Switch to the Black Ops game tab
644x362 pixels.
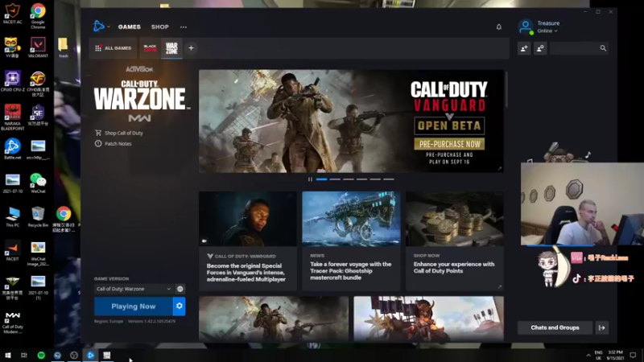click(150, 48)
